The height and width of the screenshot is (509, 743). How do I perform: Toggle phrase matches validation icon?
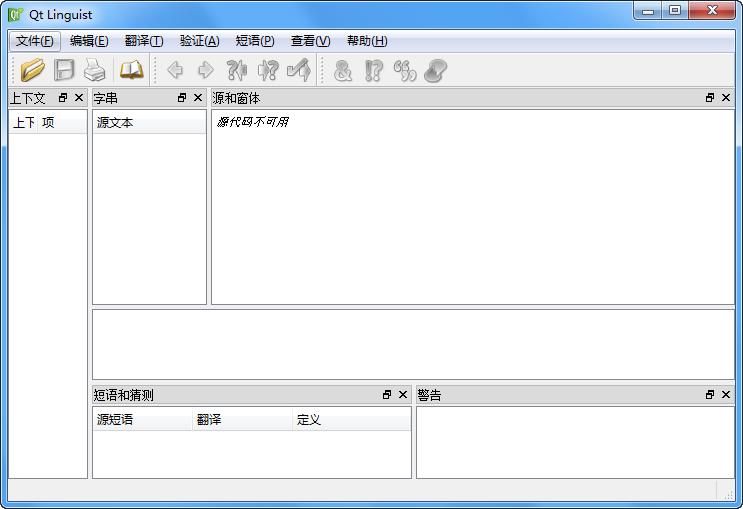pos(405,71)
